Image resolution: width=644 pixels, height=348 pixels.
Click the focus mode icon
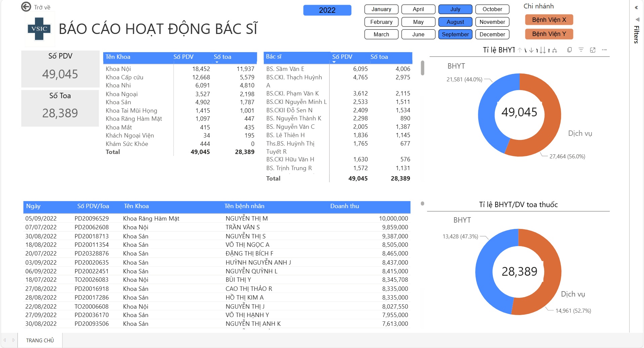point(593,50)
